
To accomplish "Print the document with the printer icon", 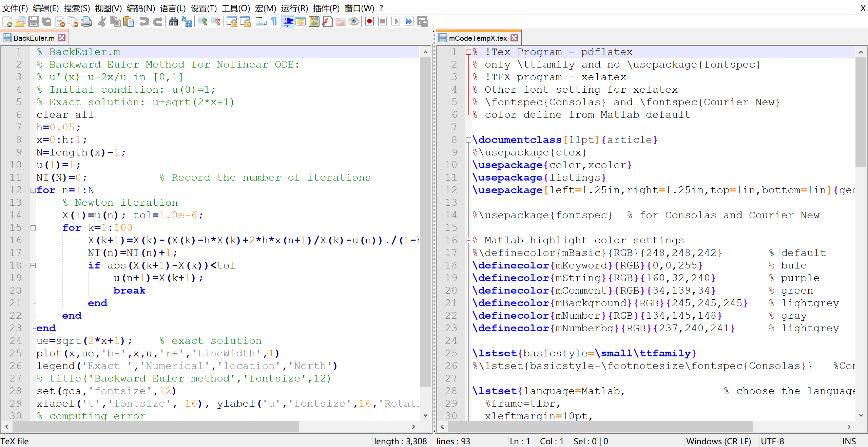I will [x=86, y=22].
